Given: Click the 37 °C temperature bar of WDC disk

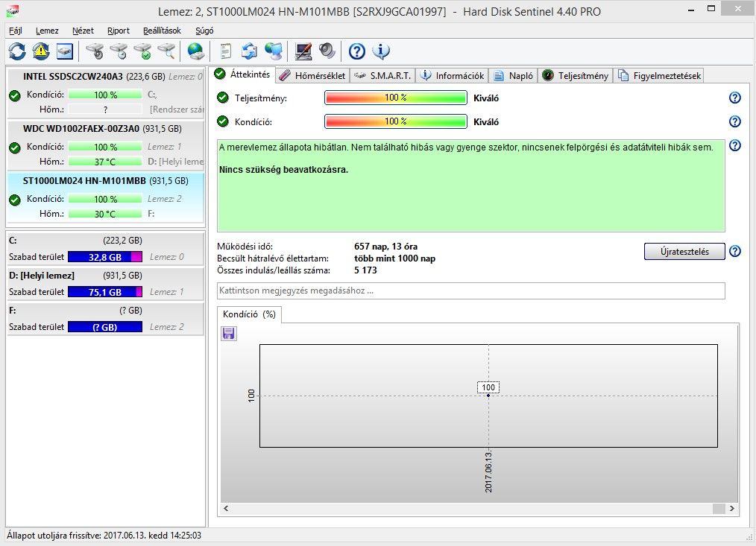Looking at the screenshot, I should click(x=105, y=162).
